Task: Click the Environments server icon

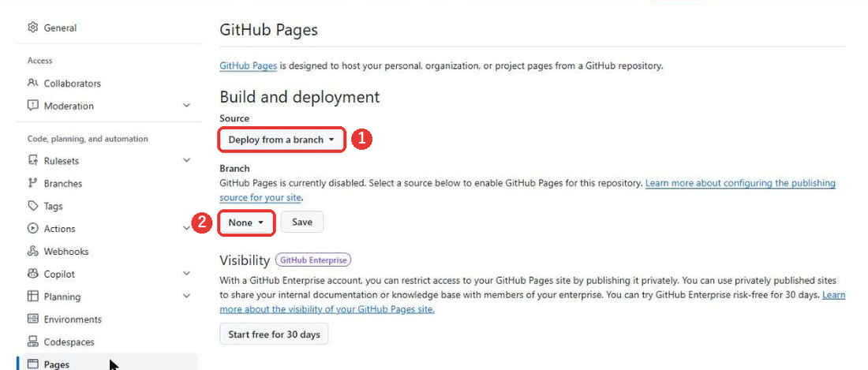Action: [32, 320]
